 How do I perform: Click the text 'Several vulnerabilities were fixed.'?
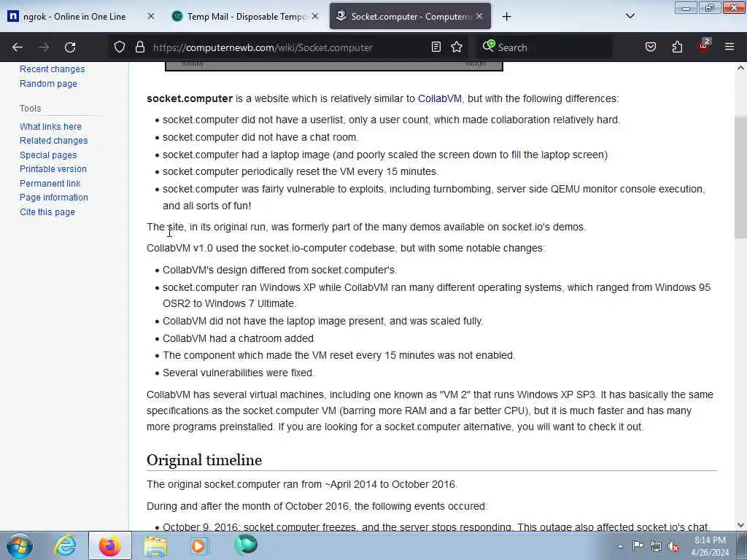point(239,373)
